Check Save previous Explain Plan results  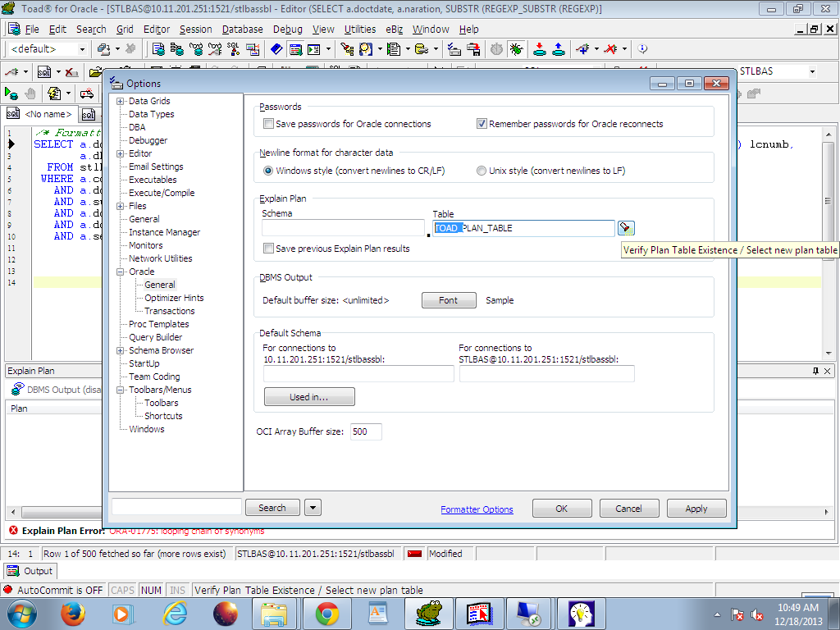[268, 249]
